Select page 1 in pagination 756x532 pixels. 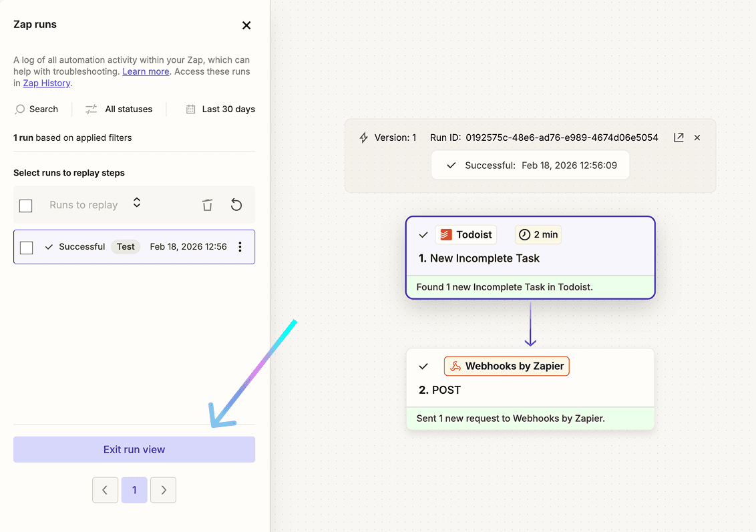[x=134, y=490]
